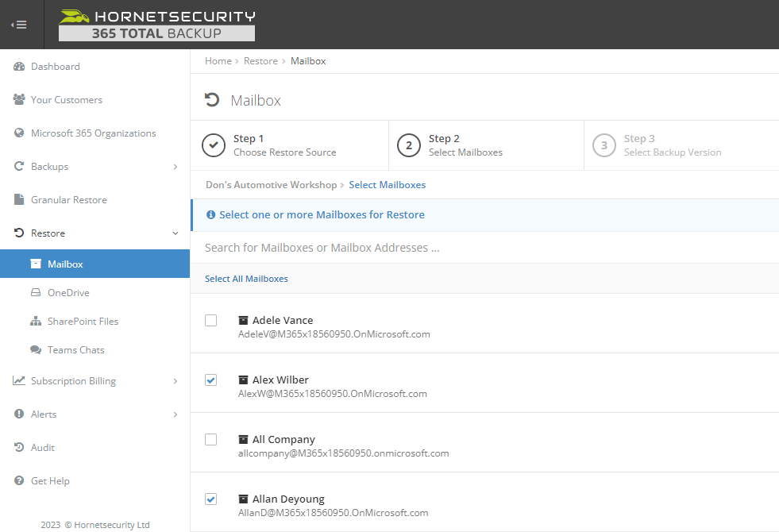Click the Mailbox breadcrumb text
This screenshot has width=779, height=532.
(308, 61)
